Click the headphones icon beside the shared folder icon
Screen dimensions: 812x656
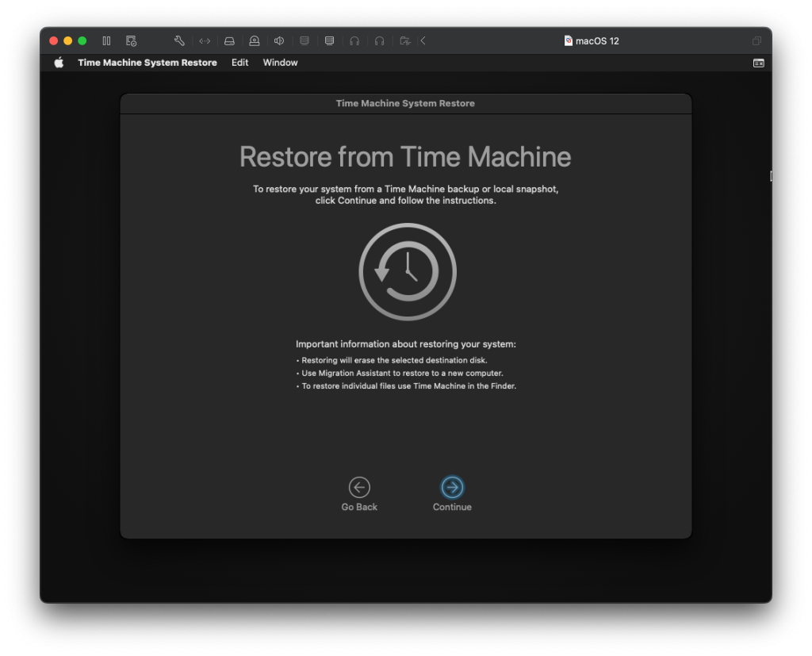[x=380, y=40]
